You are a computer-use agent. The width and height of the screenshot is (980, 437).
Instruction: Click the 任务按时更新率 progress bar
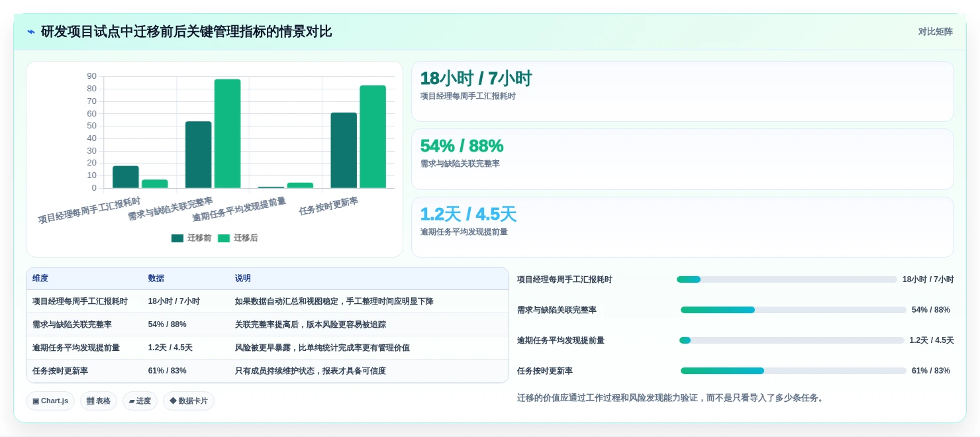point(793,371)
